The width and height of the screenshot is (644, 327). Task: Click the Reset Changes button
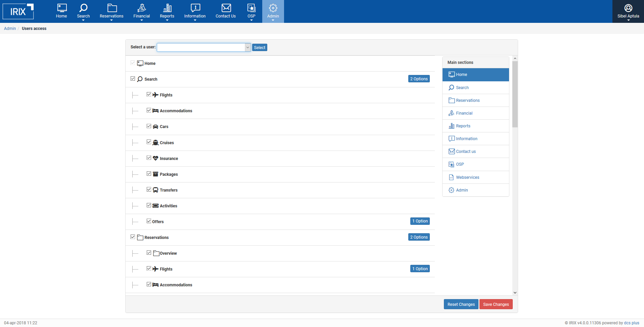pyautogui.click(x=461, y=304)
